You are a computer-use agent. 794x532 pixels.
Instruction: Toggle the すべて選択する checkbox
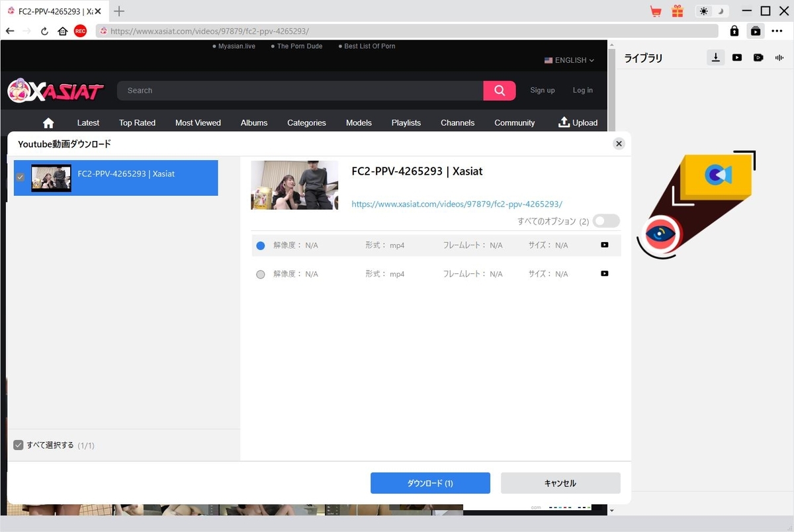coord(19,445)
